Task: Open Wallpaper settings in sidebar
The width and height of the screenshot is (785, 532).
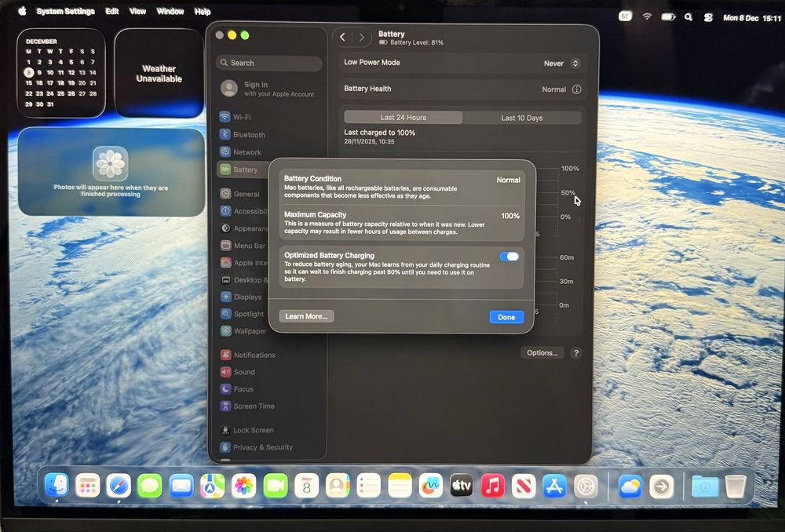Action: [244, 331]
